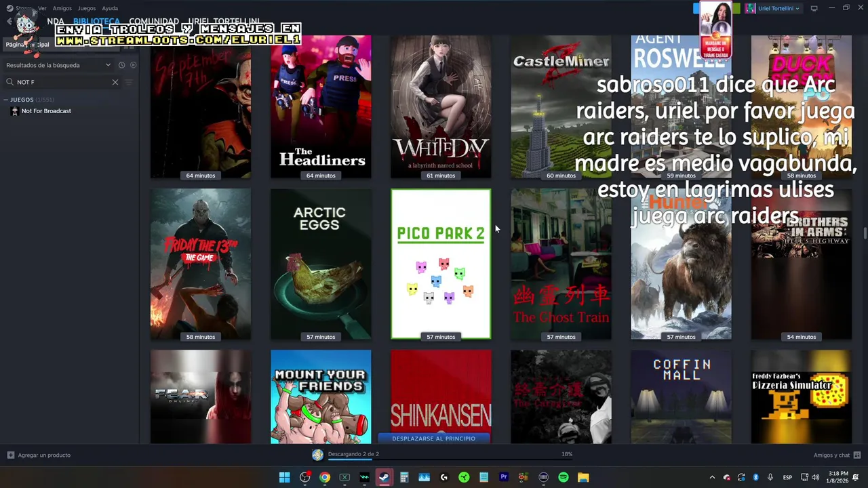
Task: Open the Arctic Eggs game cover
Action: point(321,264)
